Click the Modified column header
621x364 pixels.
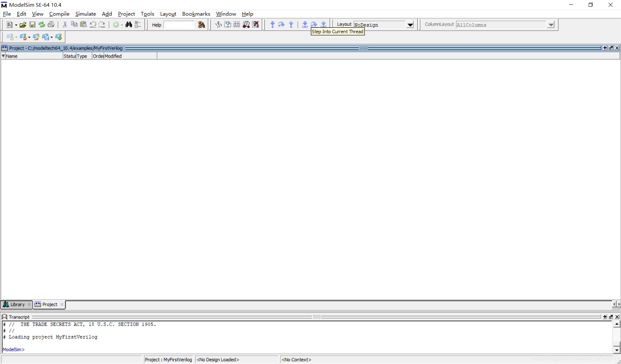[x=130, y=56]
